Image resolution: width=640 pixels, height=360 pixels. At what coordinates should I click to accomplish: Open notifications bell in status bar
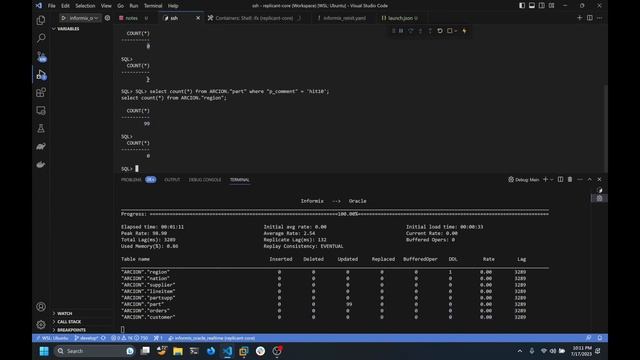(x=600, y=338)
